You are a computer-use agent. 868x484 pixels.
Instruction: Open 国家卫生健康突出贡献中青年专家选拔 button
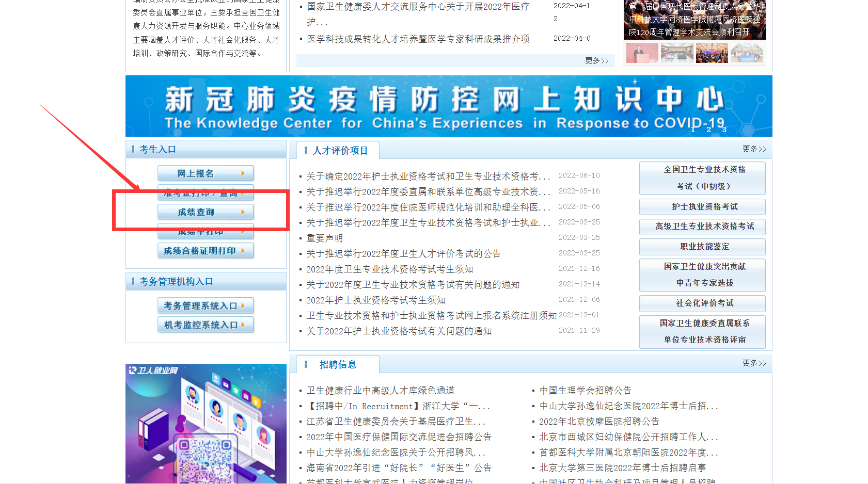pos(702,275)
